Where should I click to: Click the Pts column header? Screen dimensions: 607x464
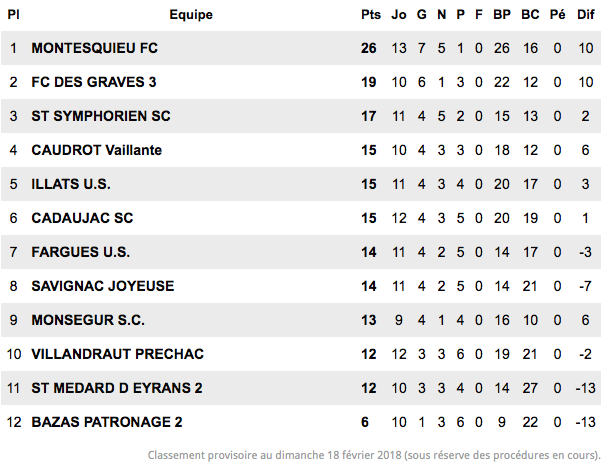[x=371, y=15]
